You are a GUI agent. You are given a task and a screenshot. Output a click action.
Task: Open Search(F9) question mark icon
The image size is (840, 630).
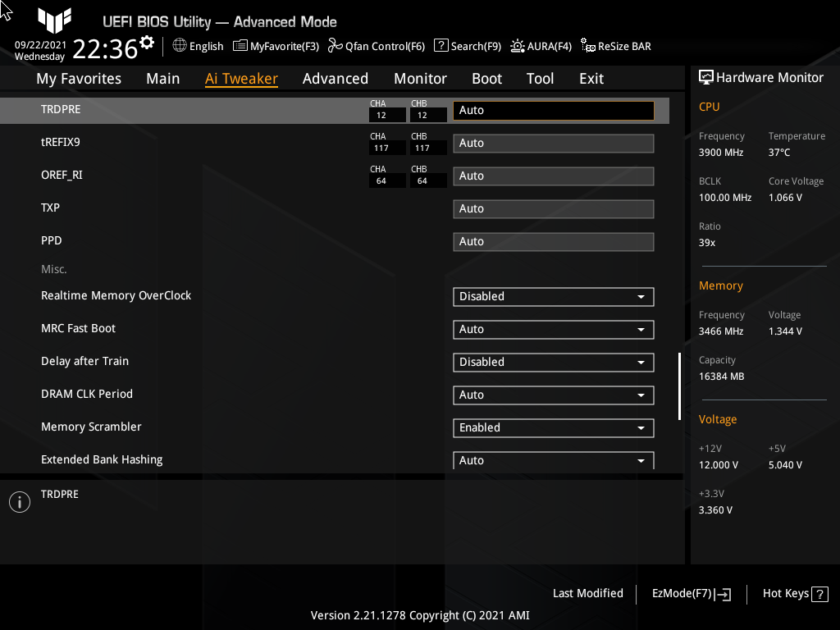[x=441, y=46]
